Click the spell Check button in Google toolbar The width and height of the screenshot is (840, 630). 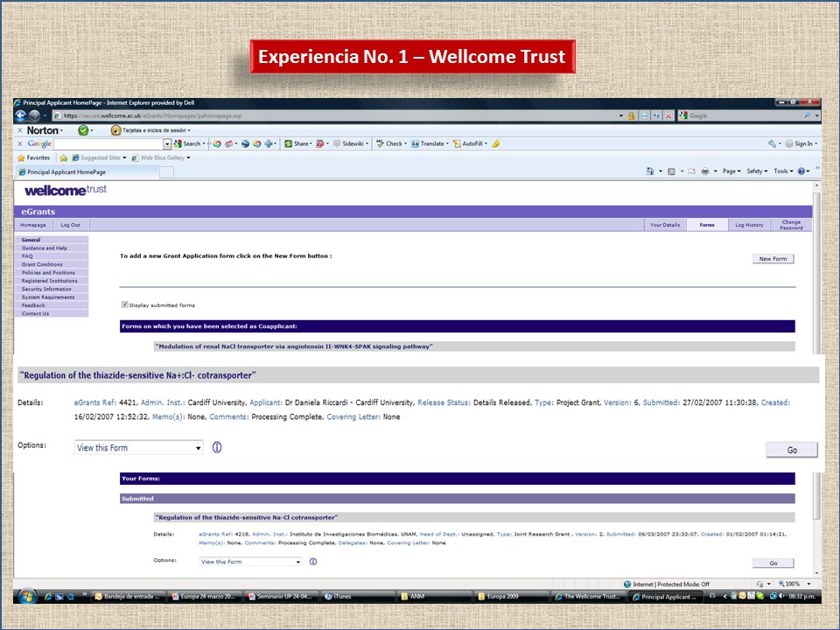pos(390,143)
